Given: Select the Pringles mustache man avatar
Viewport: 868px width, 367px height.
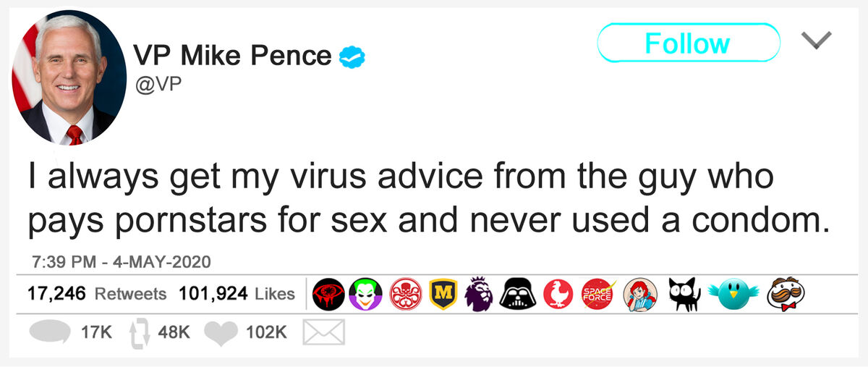Looking at the screenshot, I should (x=786, y=293).
